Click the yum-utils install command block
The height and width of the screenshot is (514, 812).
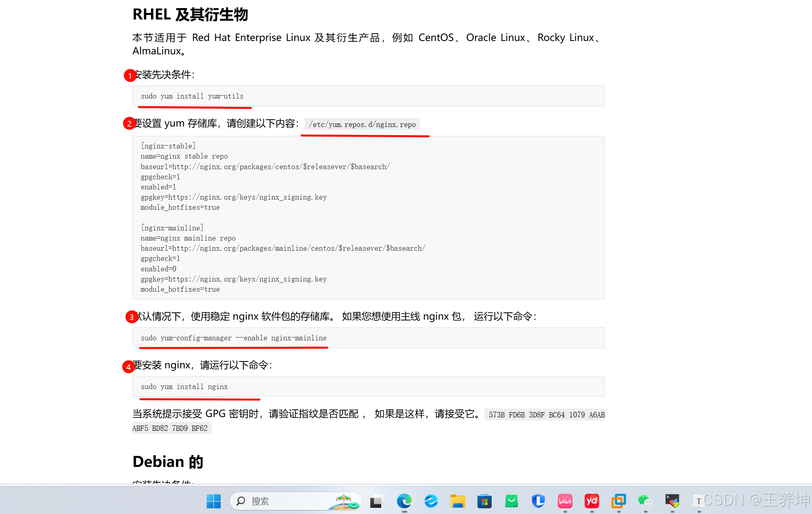coord(192,96)
